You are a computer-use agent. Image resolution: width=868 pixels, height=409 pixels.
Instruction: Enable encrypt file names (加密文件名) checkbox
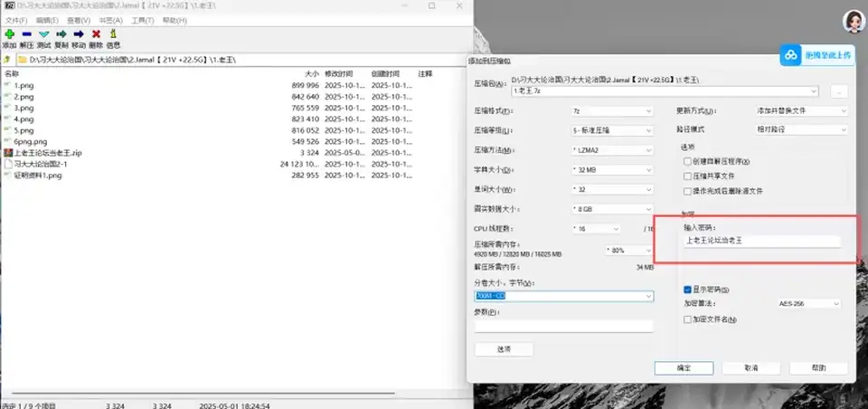point(687,319)
